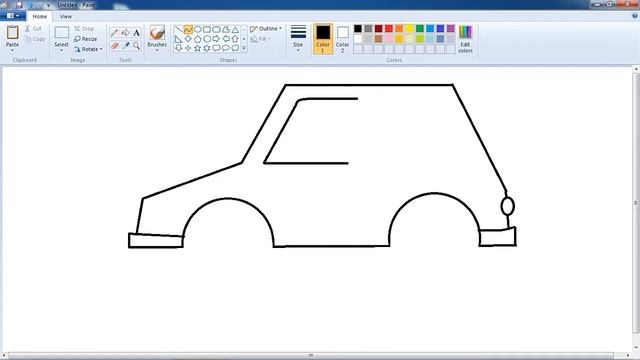Open the Paint application menu button

click(13, 16)
